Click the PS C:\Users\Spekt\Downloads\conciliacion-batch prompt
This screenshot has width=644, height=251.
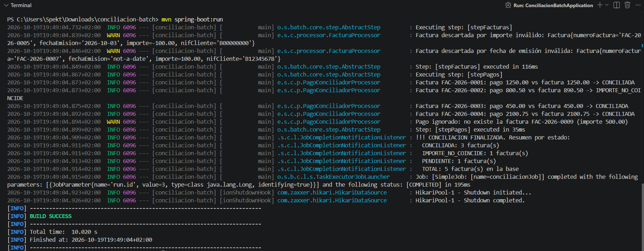tap(83, 19)
